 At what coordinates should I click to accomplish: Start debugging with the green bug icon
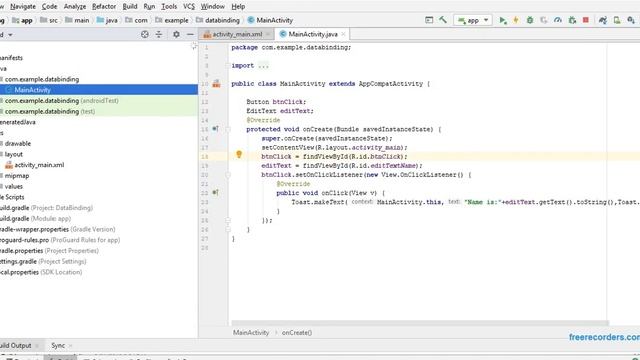point(530,20)
